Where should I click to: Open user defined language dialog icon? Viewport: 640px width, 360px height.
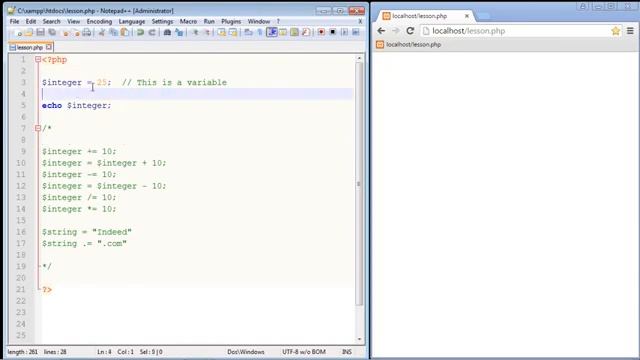click(x=283, y=32)
